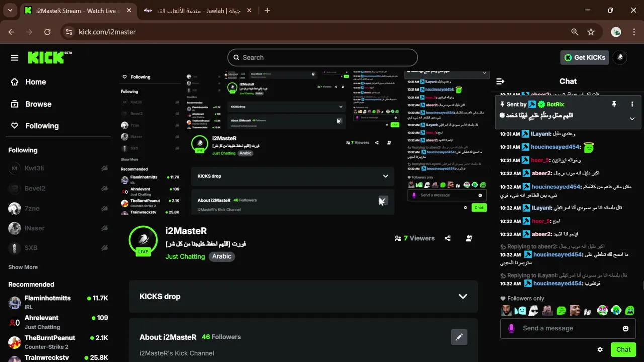Open Following in the sidebar menu
Image resolution: width=644 pixels, height=362 pixels.
click(x=35, y=126)
